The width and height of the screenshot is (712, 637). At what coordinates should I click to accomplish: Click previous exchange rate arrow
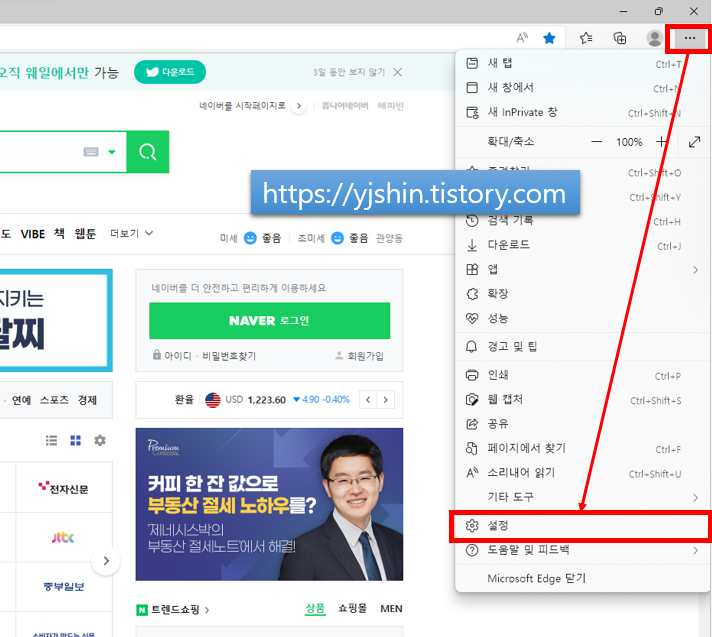(368, 400)
